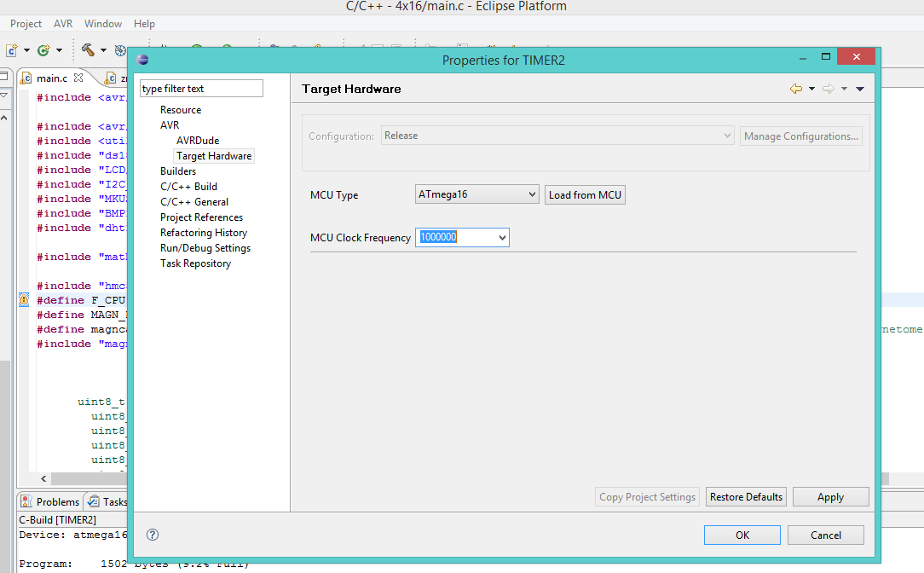Click the New C source file icon

pos(12,50)
